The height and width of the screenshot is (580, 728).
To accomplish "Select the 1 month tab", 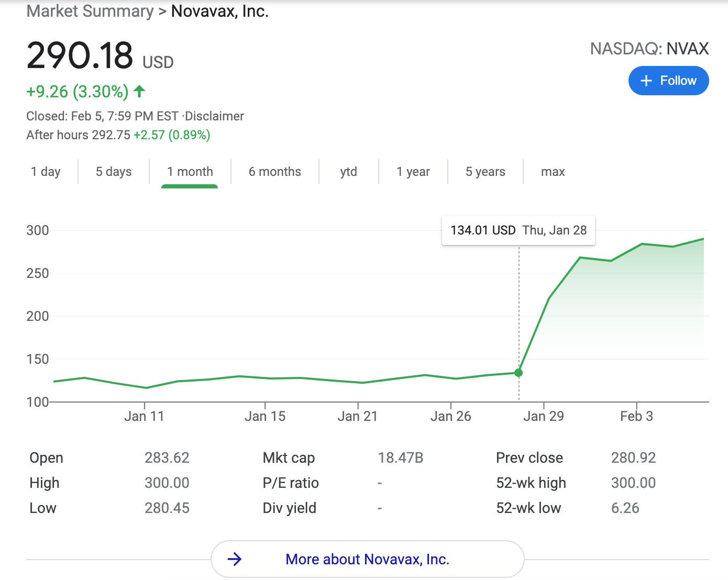I will coord(190,172).
